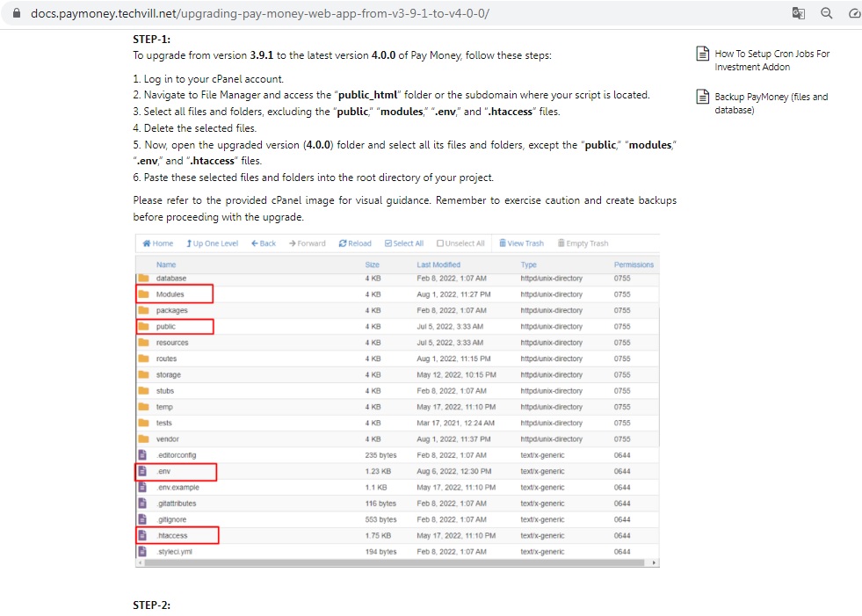The image size is (862, 616).
Task: Click date "Mar 17, 2021, 12:24 AM"
Action: pos(456,423)
